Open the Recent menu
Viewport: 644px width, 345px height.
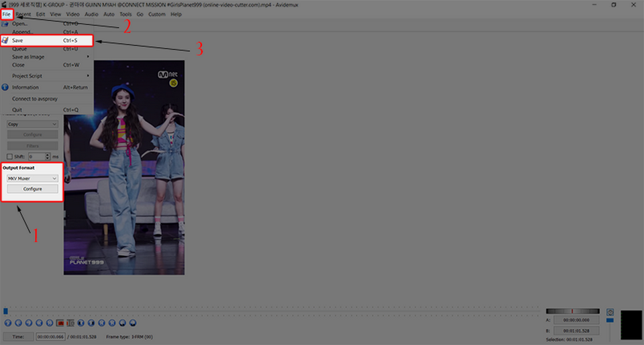(23, 14)
